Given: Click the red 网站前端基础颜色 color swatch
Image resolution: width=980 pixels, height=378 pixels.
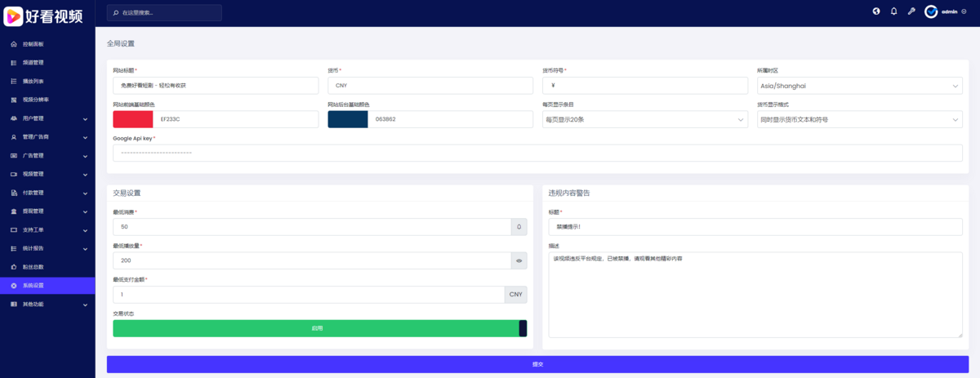Looking at the screenshot, I should (x=133, y=119).
